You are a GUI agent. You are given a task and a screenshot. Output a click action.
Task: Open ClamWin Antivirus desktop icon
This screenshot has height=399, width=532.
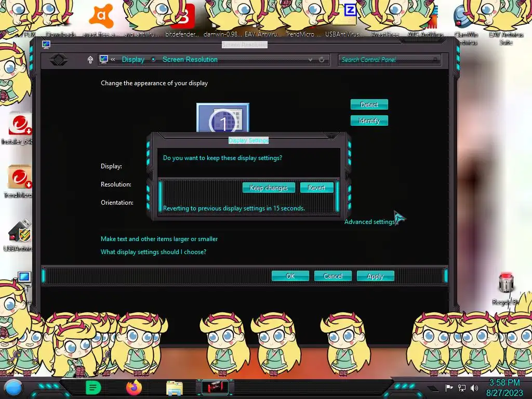click(466, 24)
